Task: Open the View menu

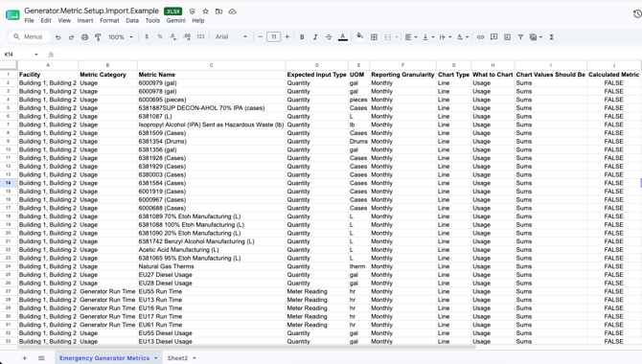Action: tap(64, 20)
